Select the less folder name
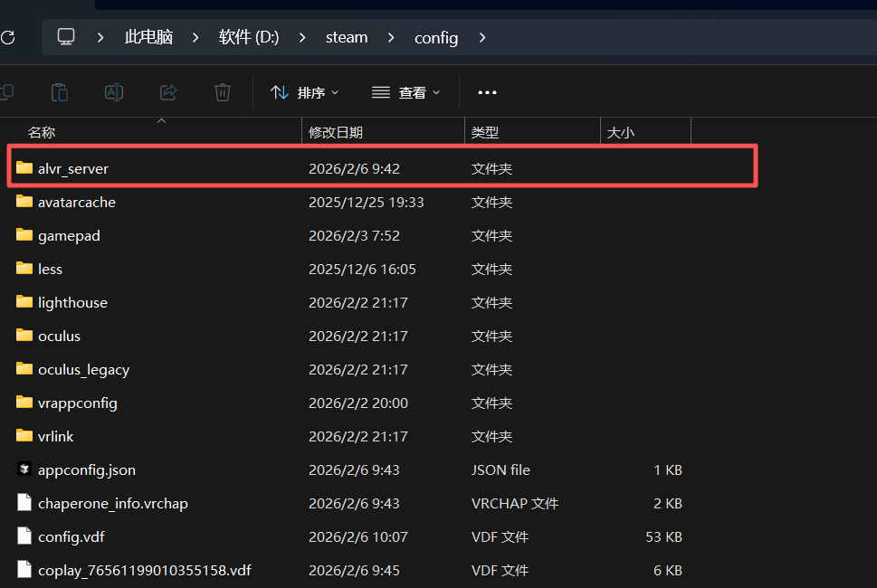The height and width of the screenshot is (588, 877). [x=50, y=269]
